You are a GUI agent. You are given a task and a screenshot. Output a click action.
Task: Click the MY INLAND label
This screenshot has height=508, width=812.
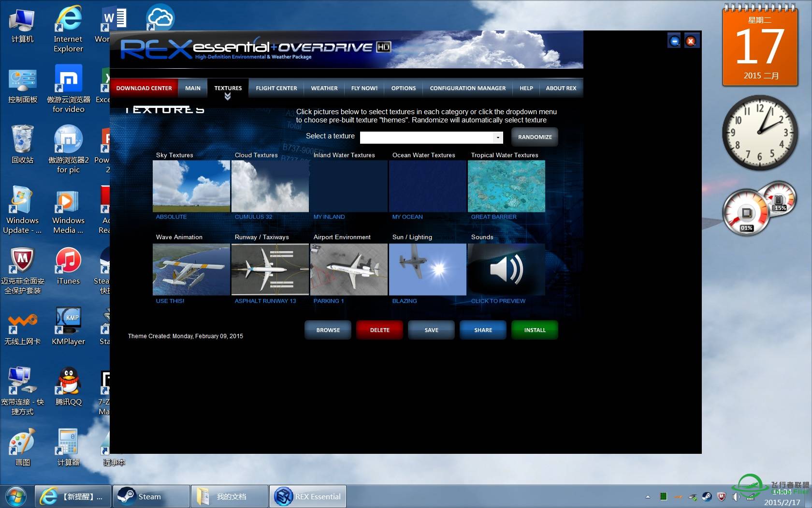click(329, 217)
